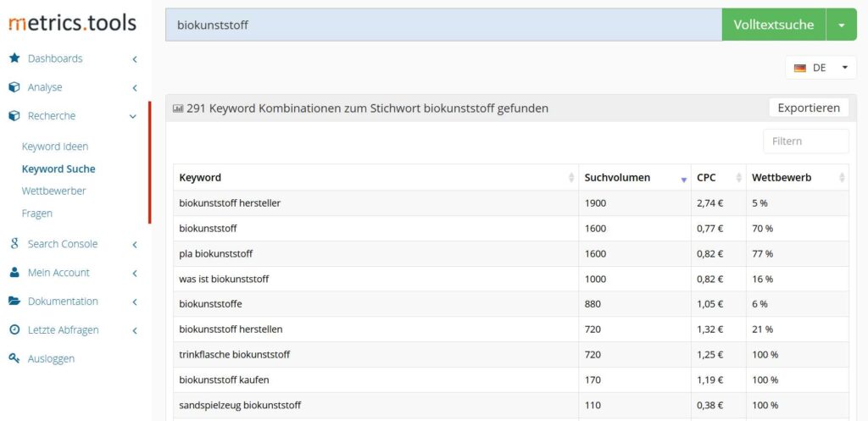868x421 pixels.
Task: Go to metrics.tools logo home
Action: pos(73,23)
